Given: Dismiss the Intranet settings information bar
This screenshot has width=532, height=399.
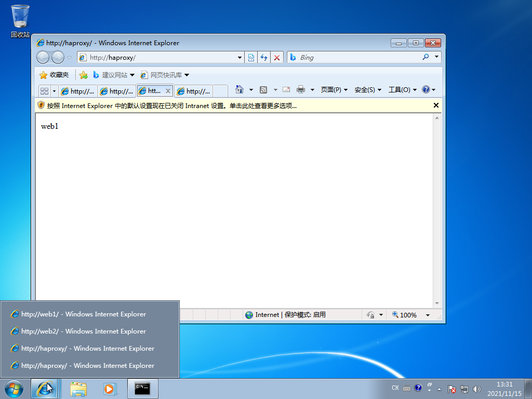Looking at the screenshot, I should [436, 105].
